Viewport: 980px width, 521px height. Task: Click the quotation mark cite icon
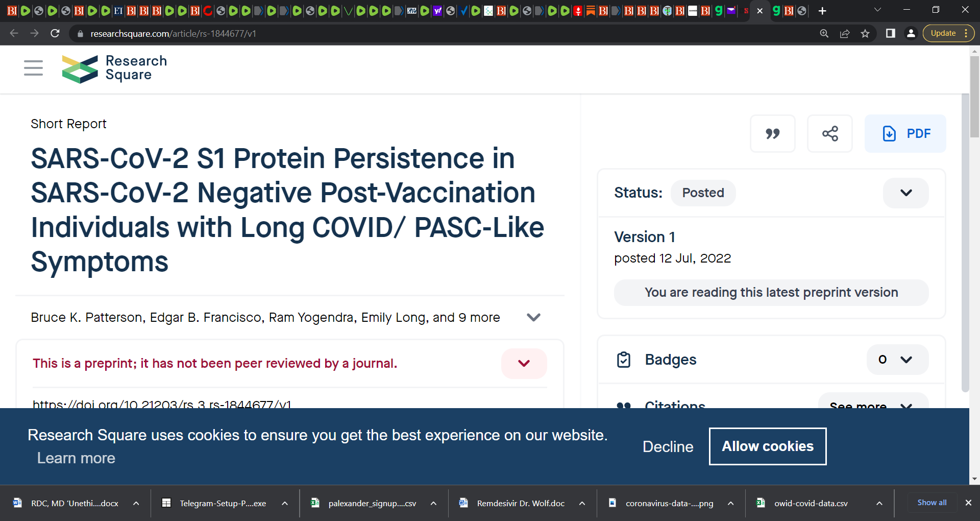(x=773, y=134)
